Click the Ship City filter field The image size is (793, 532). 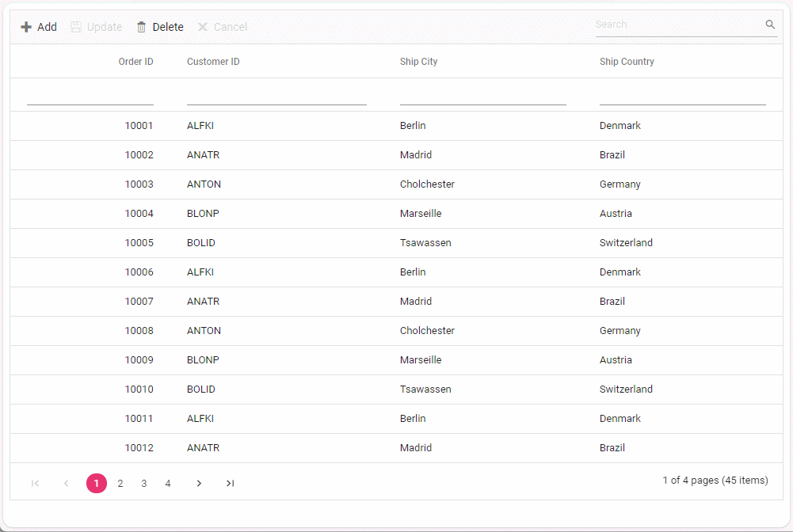click(x=482, y=95)
